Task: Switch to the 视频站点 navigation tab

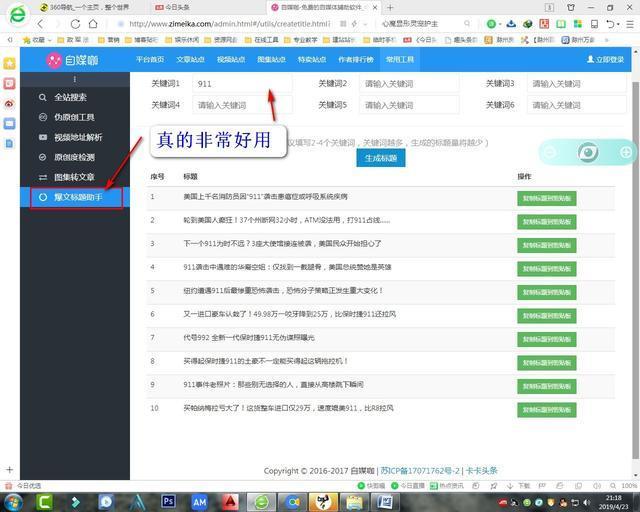Action: pyautogui.click(x=231, y=60)
